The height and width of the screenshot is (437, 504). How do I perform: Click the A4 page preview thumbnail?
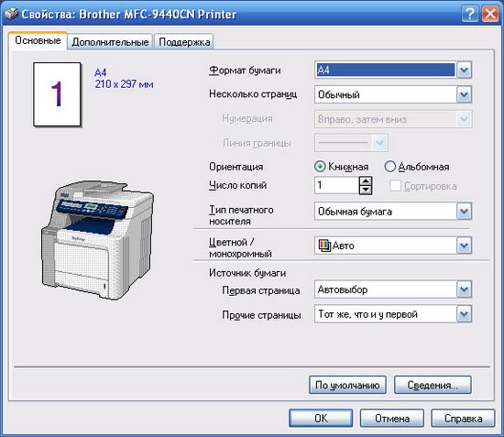click(x=57, y=94)
